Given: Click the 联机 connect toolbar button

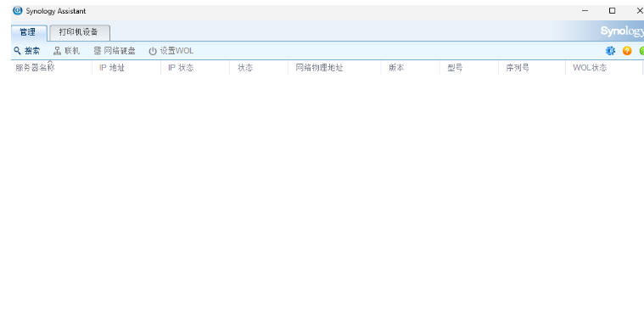Looking at the screenshot, I should (x=66, y=51).
